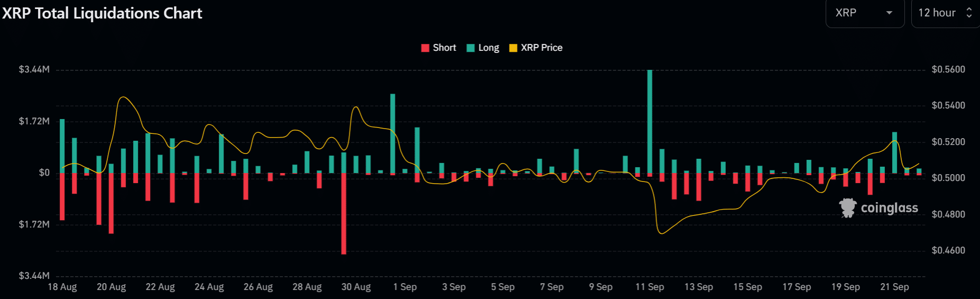
Task: Click the yellow XRP Price swatch
Action: click(x=513, y=48)
